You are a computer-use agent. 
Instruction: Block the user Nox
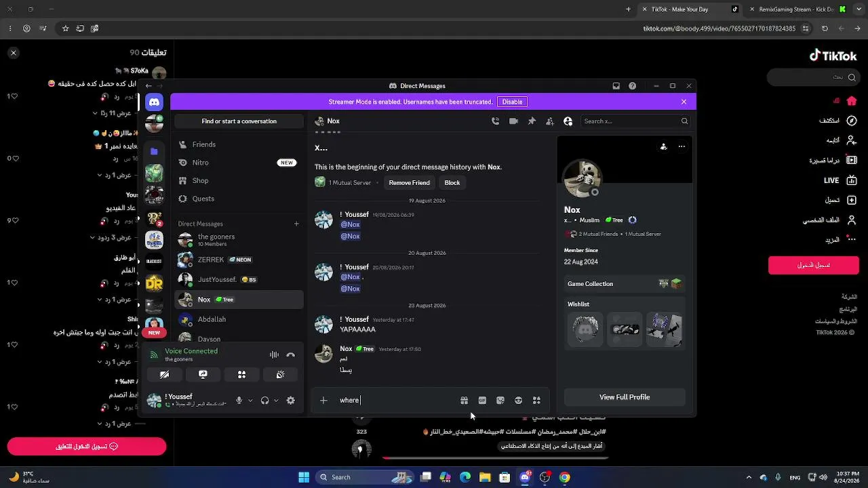(x=452, y=182)
